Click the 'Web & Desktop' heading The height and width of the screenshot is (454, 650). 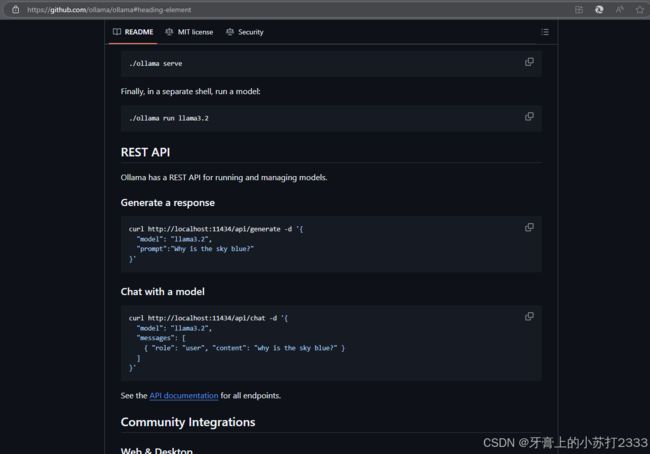tap(157, 450)
